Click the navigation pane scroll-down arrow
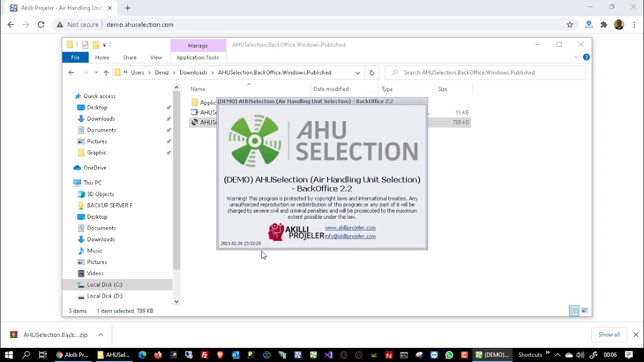 [x=177, y=302]
